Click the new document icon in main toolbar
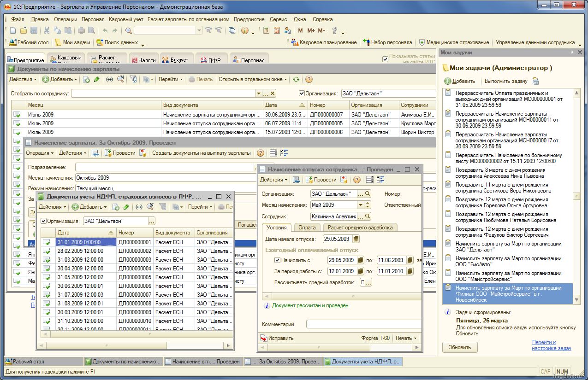 (x=13, y=30)
